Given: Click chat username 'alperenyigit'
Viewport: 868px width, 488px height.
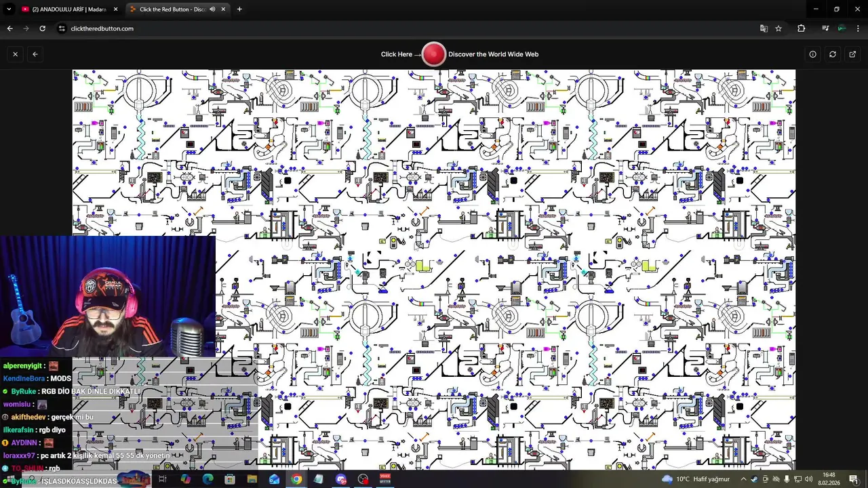Looking at the screenshot, I should tap(22, 366).
